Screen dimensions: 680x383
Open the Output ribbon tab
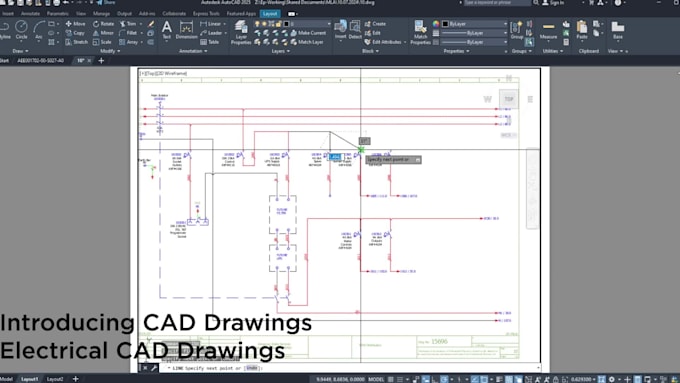click(124, 14)
